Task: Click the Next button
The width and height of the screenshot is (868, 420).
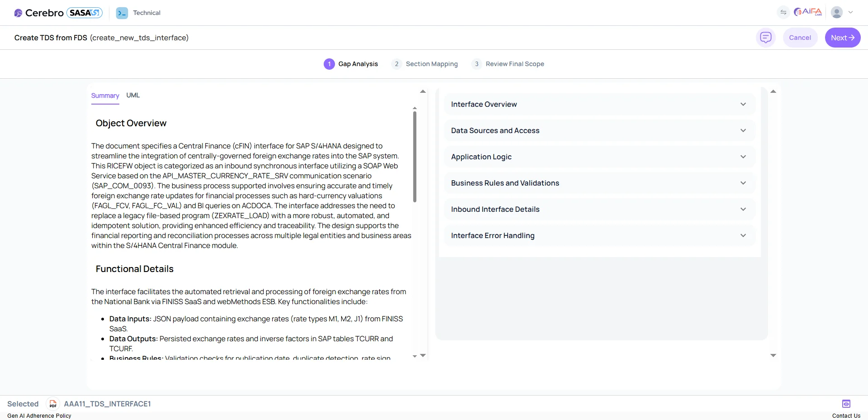Action: click(842, 38)
